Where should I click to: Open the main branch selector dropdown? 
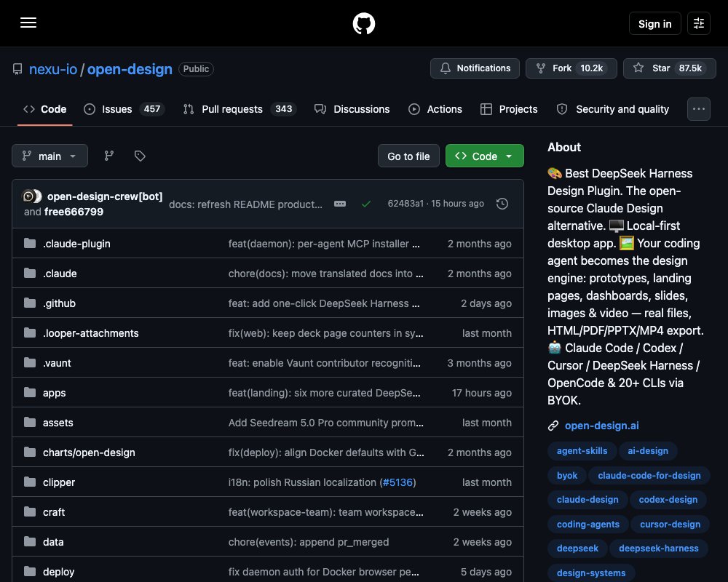pyautogui.click(x=50, y=156)
